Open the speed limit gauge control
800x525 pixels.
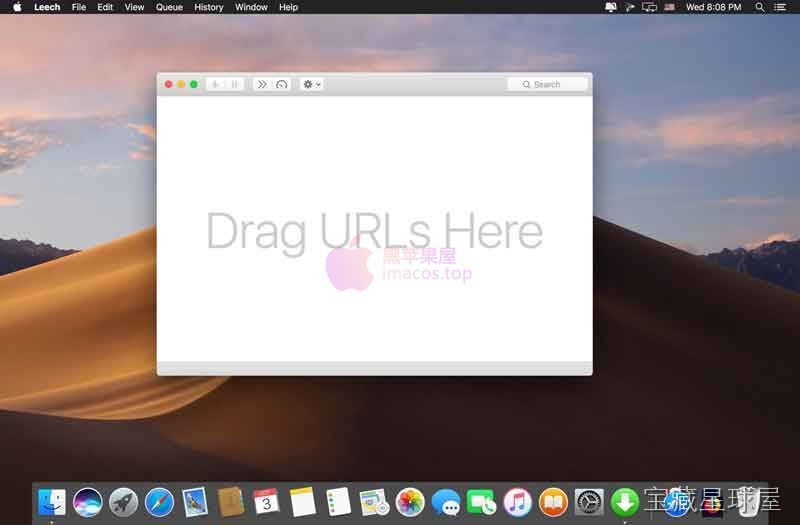pos(281,84)
